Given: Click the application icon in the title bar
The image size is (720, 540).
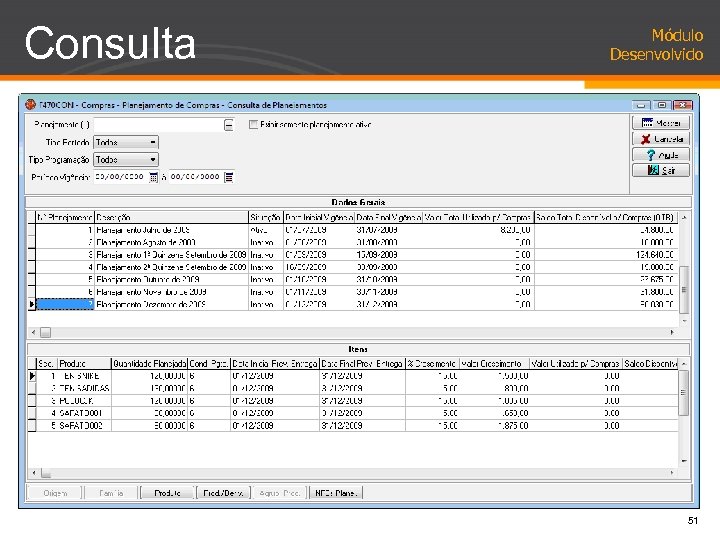Looking at the screenshot, I should point(30,105).
